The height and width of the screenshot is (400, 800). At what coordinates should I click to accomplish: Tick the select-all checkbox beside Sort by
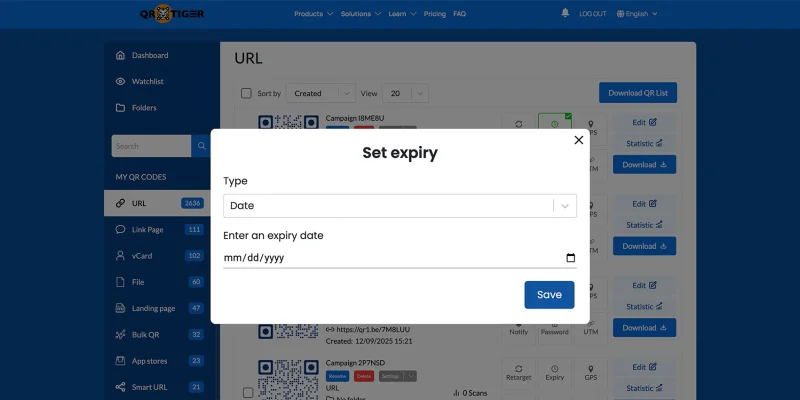tap(246, 93)
